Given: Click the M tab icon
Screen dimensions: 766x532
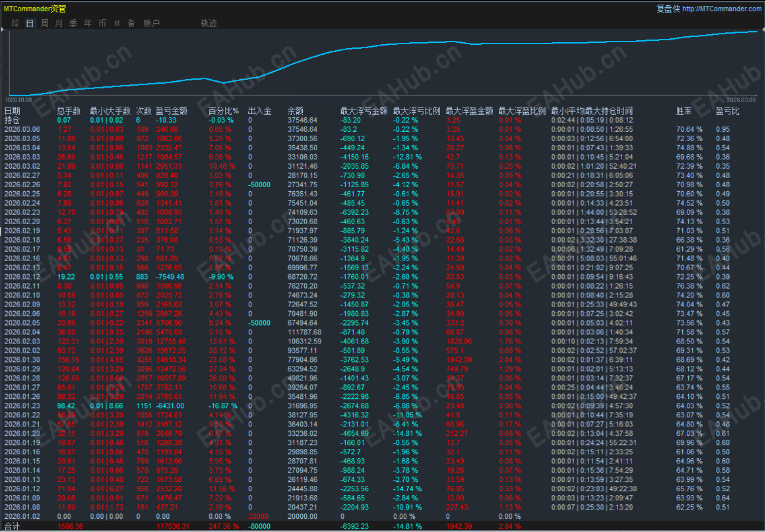Looking at the screenshot, I should (x=117, y=23).
